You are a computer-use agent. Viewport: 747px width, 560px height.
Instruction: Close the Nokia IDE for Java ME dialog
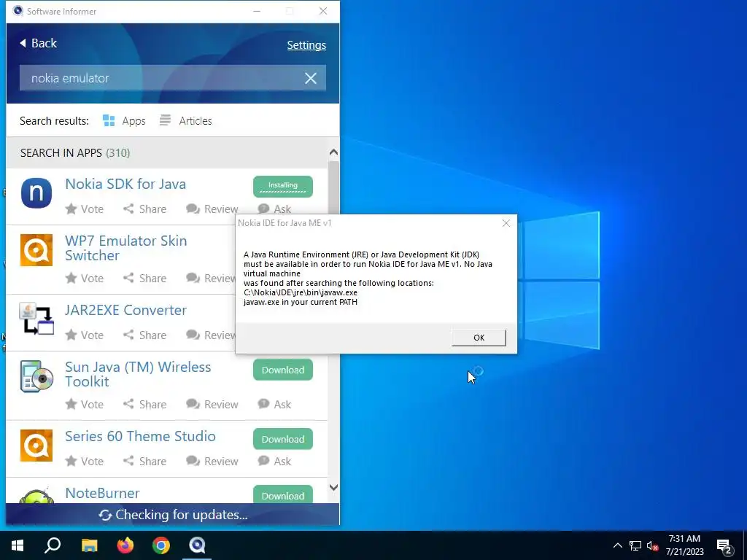[x=506, y=223]
